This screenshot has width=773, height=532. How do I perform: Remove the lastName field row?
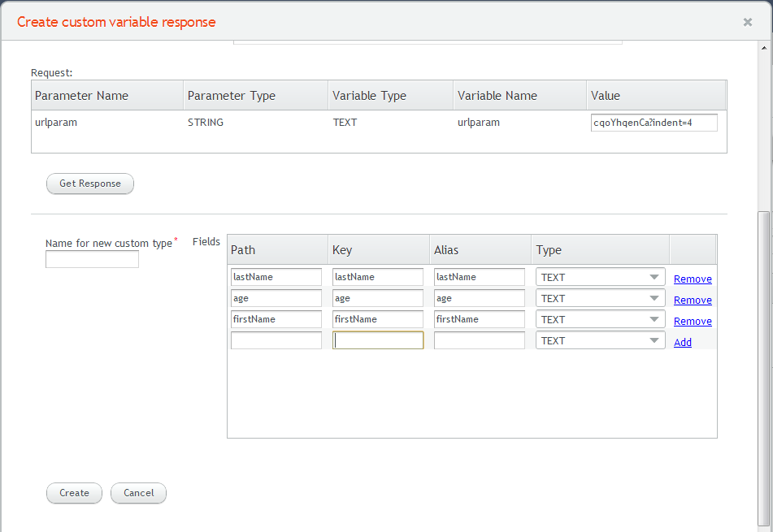click(x=693, y=279)
